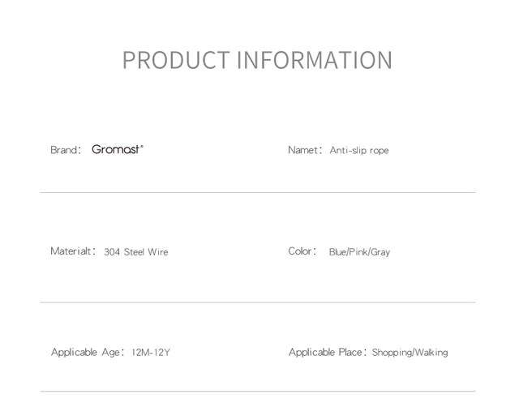Click the "Materialt:" label
Viewport: 519px width, 420px height.
[x=73, y=251]
